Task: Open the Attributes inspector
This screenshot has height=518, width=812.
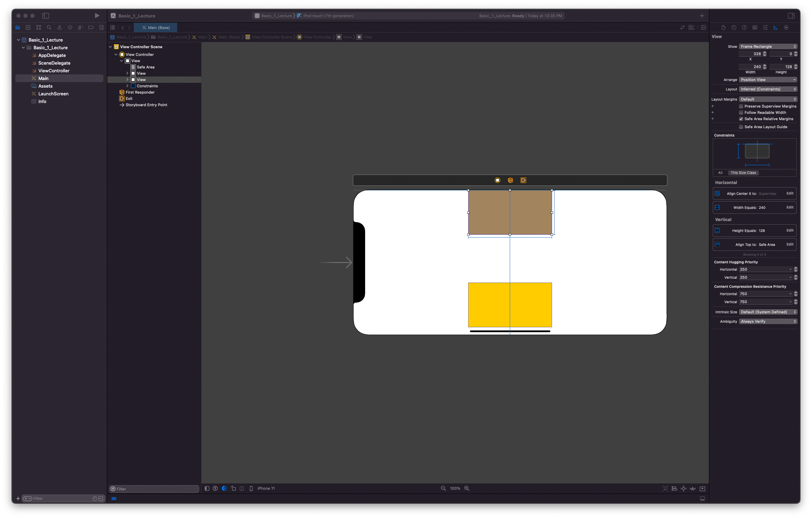Action: pyautogui.click(x=765, y=28)
